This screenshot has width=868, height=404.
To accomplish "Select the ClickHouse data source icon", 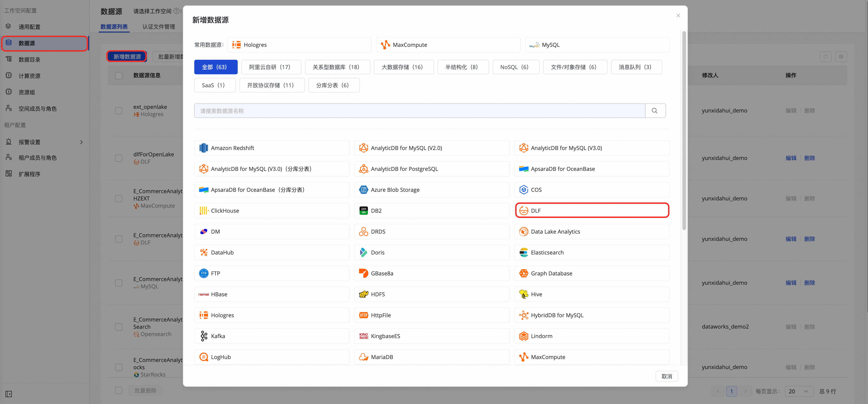I will click(x=204, y=211).
